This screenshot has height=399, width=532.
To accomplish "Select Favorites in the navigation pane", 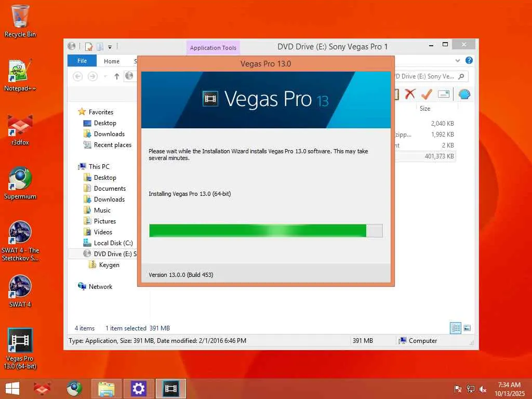I will click(x=101, y=112).
